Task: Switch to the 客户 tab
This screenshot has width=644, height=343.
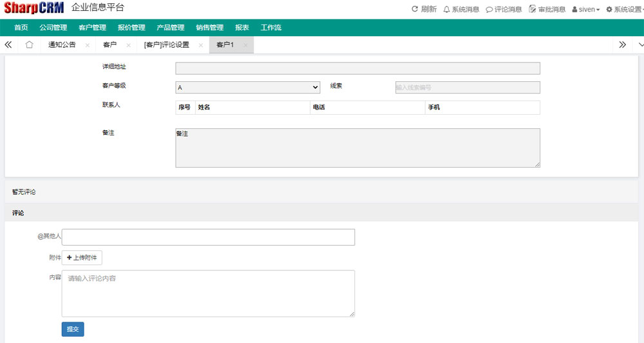Action: [x=110, y=45]
